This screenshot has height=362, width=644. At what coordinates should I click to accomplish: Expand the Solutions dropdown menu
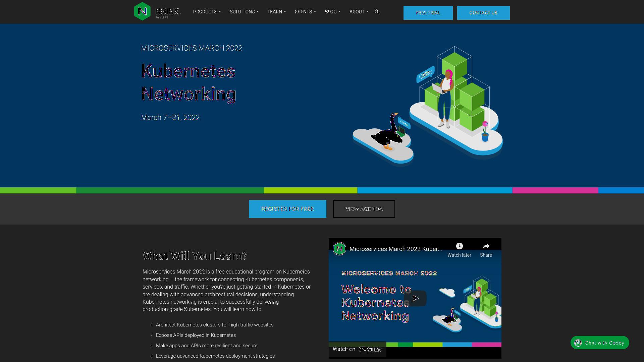[x=244, y=12]
